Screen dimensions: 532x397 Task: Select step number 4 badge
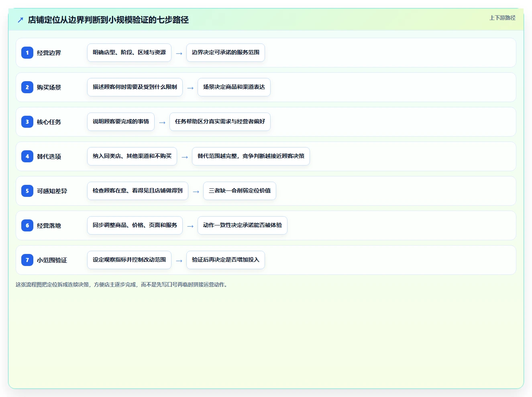(x=27, y=156)
